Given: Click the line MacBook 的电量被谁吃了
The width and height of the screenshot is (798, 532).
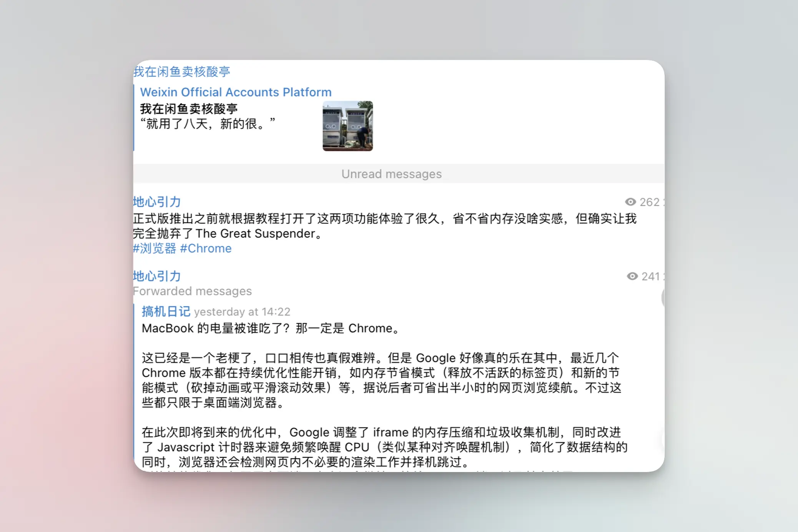Looking at the screenshot, I should (x=271, y=328).
